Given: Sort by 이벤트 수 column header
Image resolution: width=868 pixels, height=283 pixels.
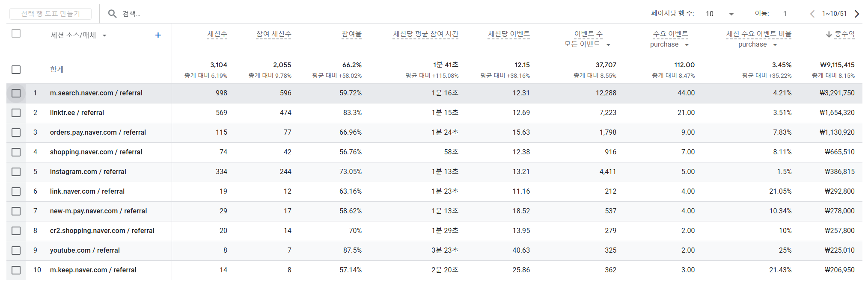Looking at the screenshot, I should [x=589, y=34].
